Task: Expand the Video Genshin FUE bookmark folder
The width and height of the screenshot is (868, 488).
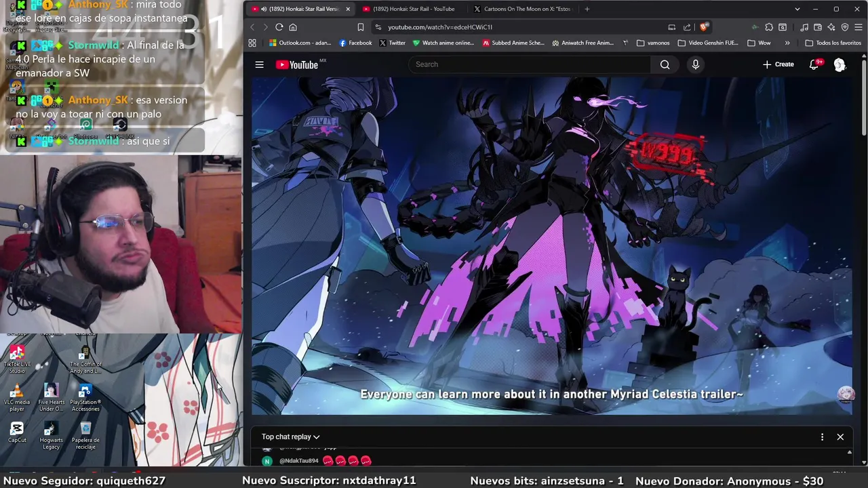Action: click(x=709, y=43)
